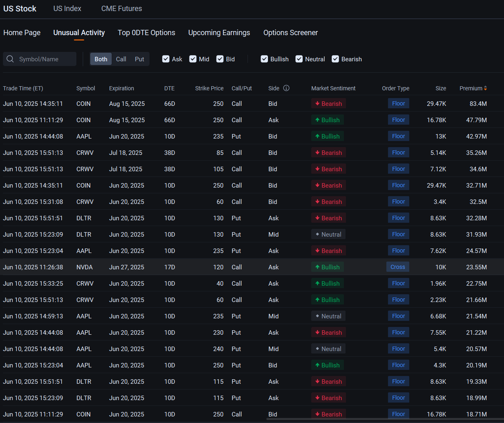Click the Cross order type on NVDA row
The width and height of the screenshot is (504, 423).
tap(398, 267)
